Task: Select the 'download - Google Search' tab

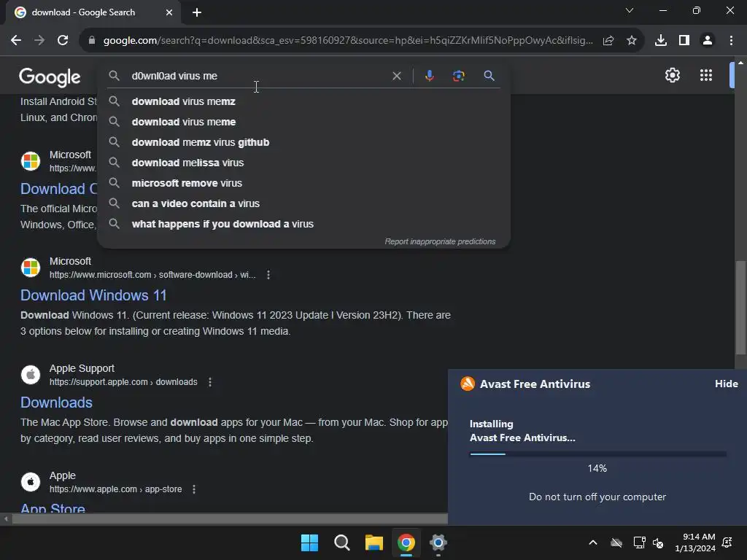Action: [x=93, y=12]
